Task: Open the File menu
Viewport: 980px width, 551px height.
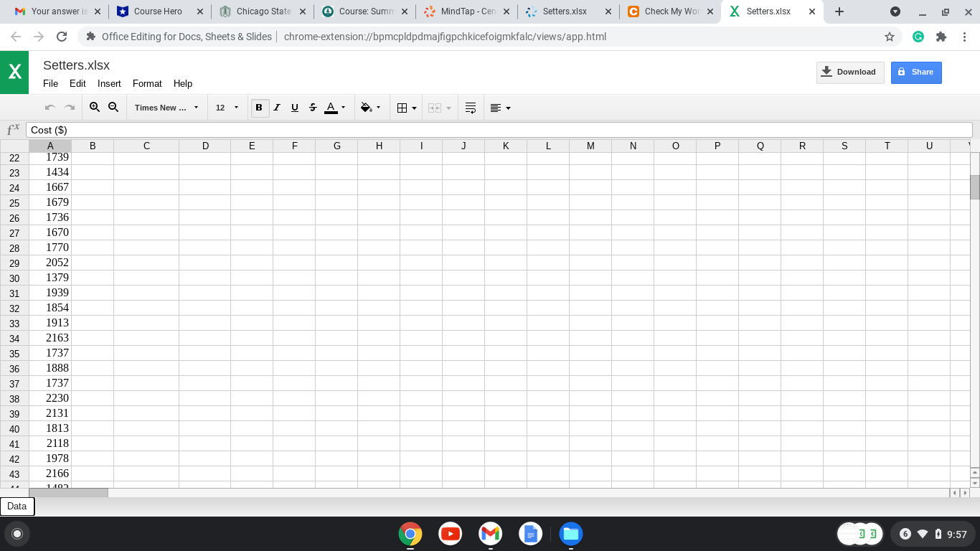Action: [x=50, y=83]
